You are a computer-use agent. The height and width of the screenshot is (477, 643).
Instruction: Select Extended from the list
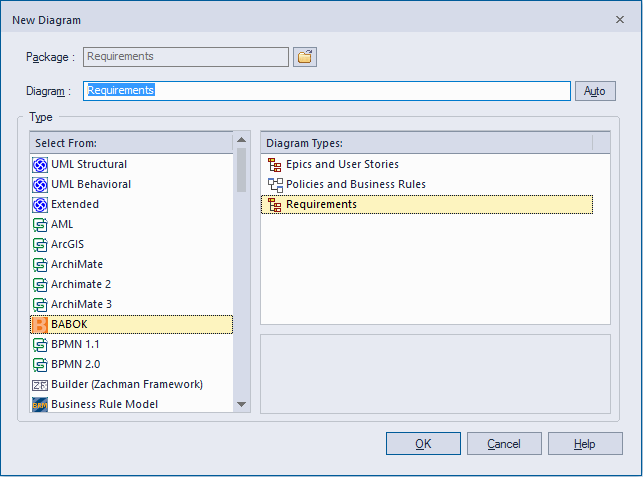tap(75, 204)
